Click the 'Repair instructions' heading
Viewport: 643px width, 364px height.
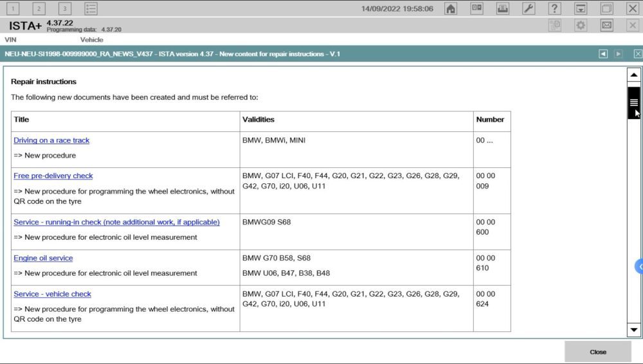click(x=44, y=82)
